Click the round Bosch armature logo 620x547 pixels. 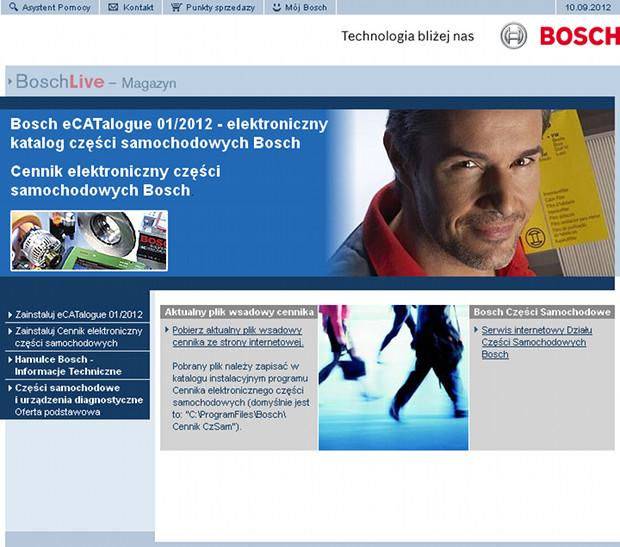(514, 36)
